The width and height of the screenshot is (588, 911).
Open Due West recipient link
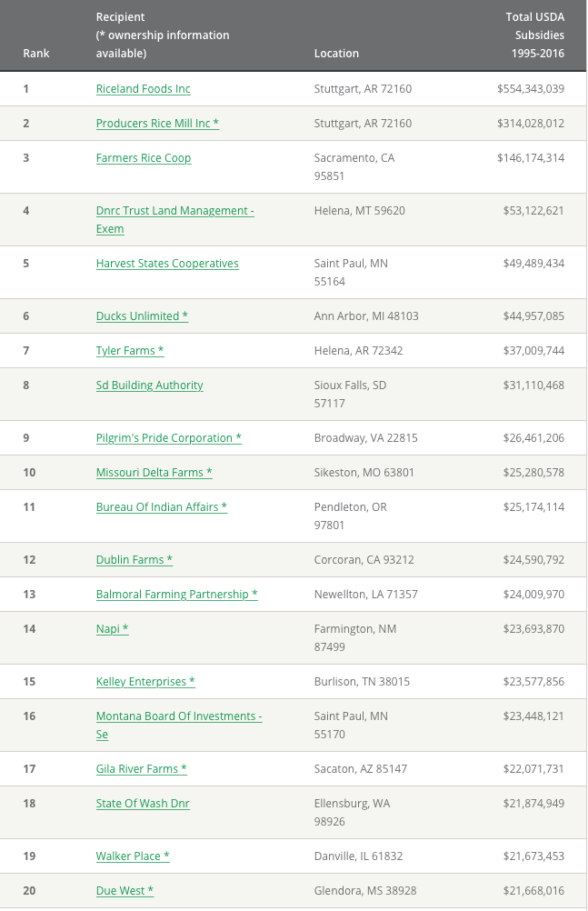coord(125,891)
